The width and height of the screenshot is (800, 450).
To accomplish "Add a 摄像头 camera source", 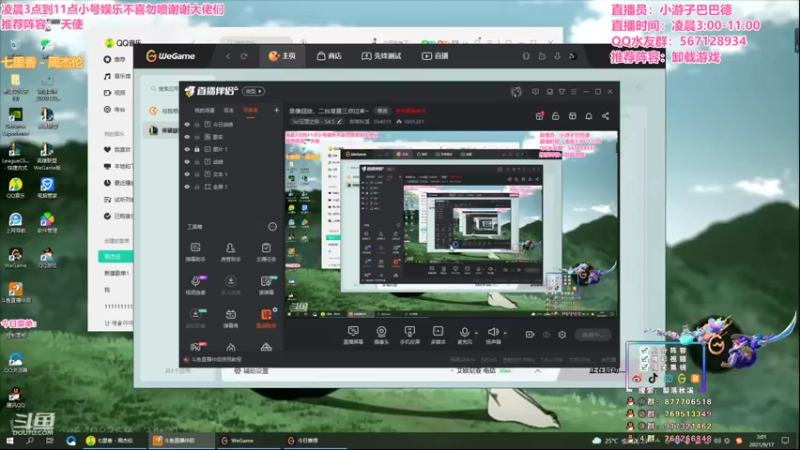I will tap(381, 335).
